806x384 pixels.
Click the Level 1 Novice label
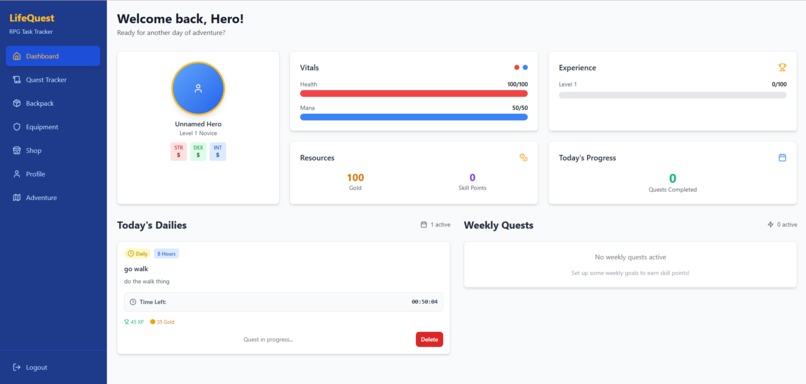click(198, 133)
